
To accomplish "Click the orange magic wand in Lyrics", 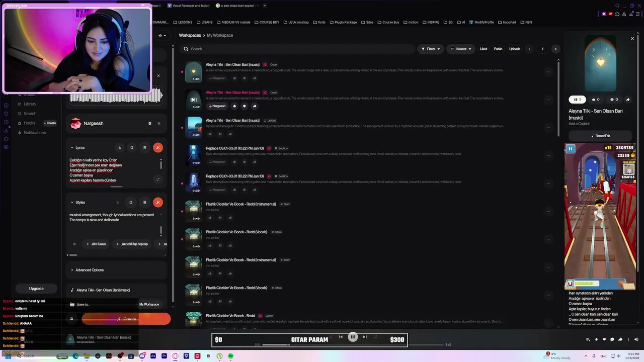I will pyautogui.click(x=158, y=147).
